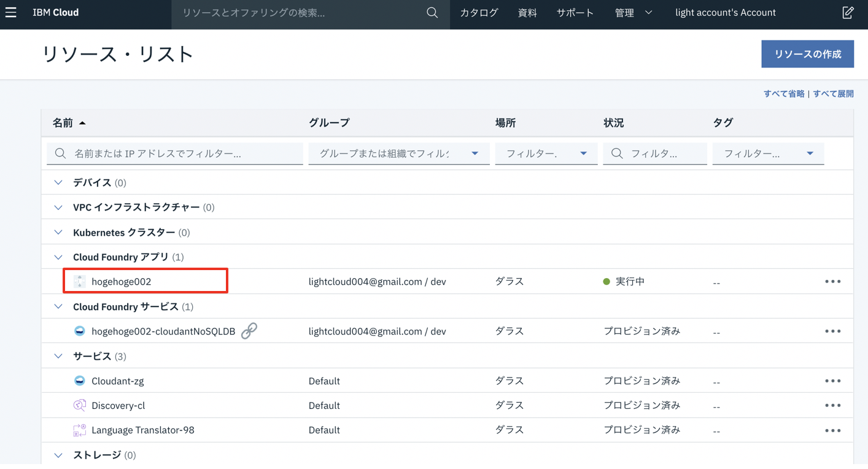Focus the 状況 filter text field
The image size is (868, 469).
point(655,153)
